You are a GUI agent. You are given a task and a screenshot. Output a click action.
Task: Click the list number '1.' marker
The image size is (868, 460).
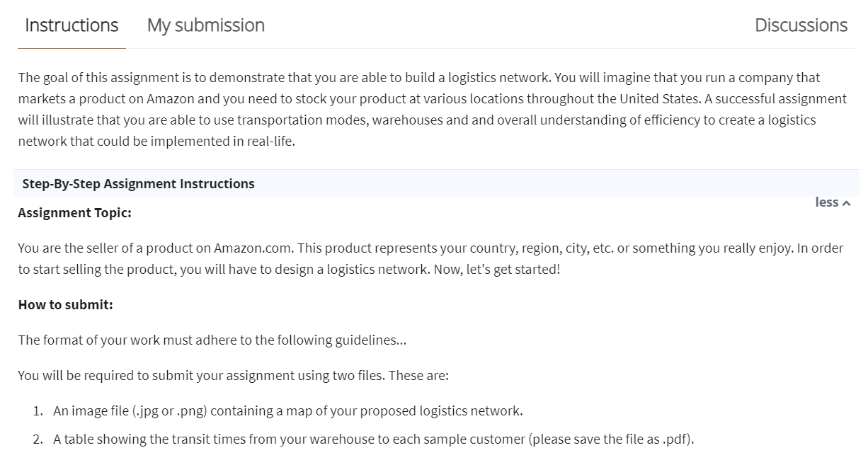(x=38, y=411)
